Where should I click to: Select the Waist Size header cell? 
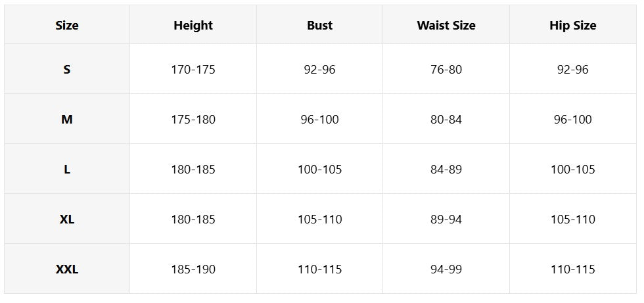tap(446, 24)
